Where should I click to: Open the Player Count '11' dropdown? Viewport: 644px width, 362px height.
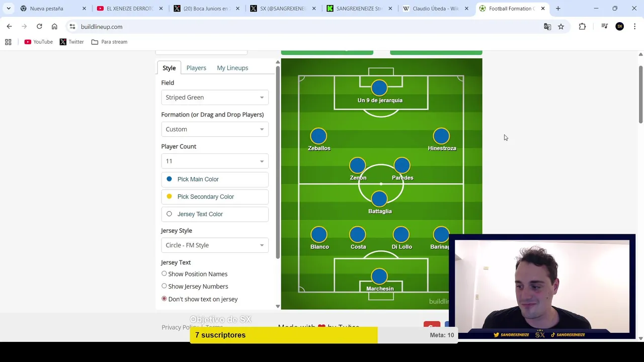[x=215, y=161]
